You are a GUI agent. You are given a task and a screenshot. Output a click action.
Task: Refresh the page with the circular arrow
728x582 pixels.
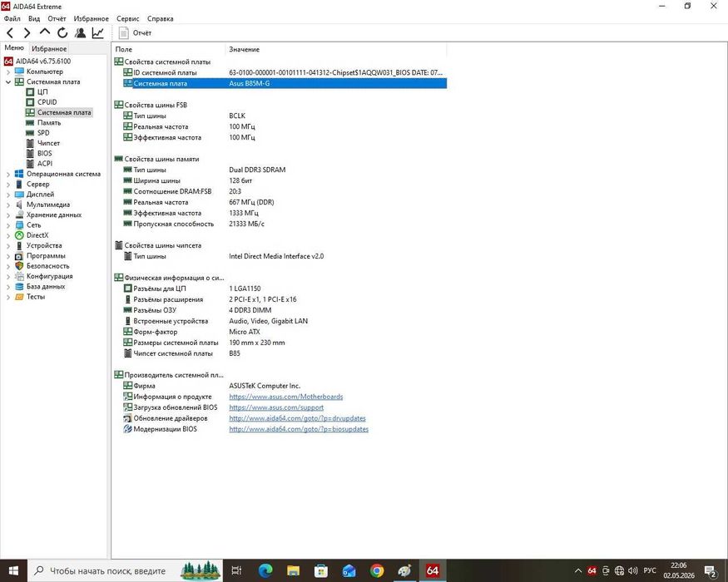click(62, 33)
